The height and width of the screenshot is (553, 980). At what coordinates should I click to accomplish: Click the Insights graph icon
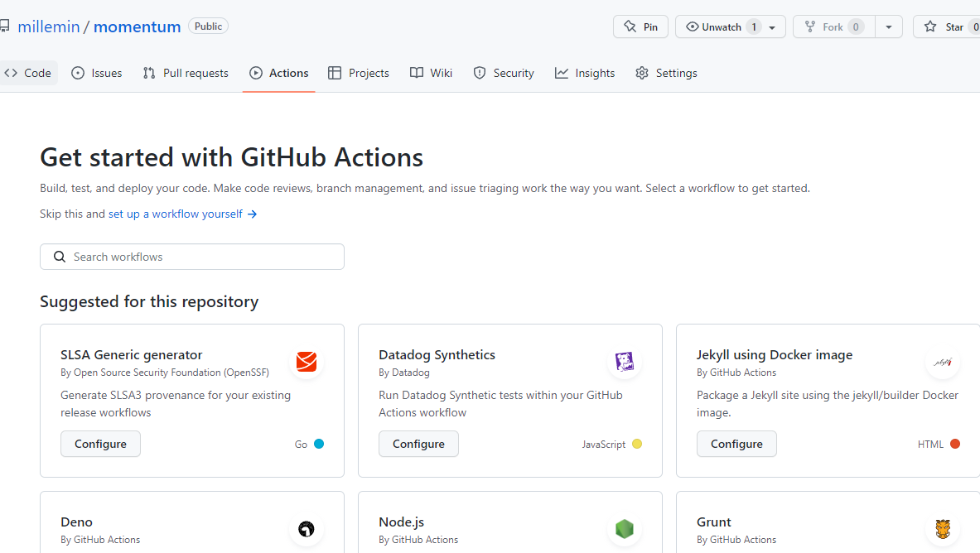(562, 73)
